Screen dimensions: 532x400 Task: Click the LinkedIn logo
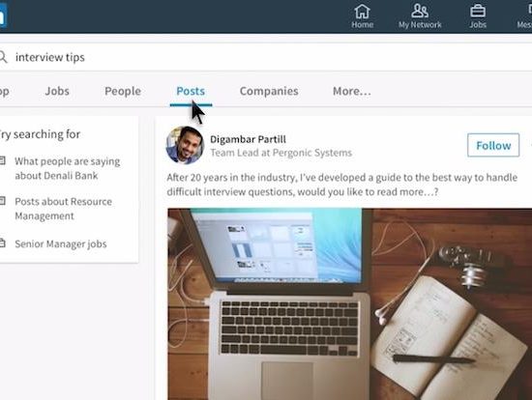tap(3, 14)
